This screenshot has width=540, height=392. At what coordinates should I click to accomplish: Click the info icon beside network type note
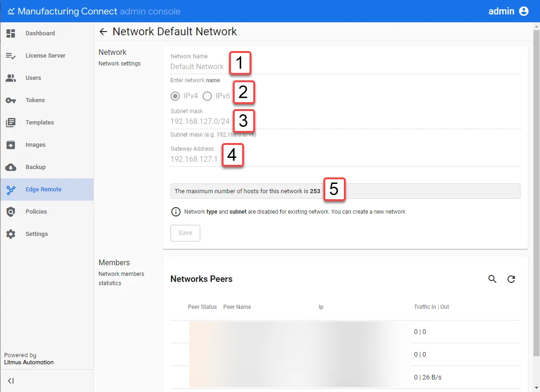tap(176, 212)
